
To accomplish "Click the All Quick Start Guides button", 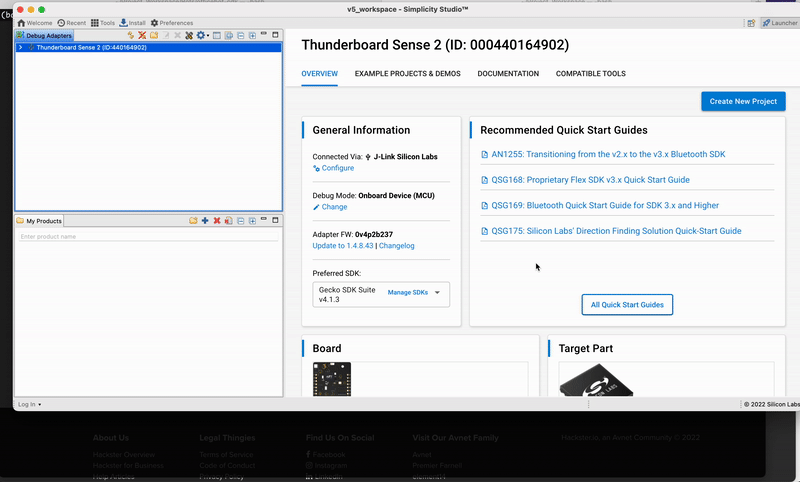I will [627, 305].
